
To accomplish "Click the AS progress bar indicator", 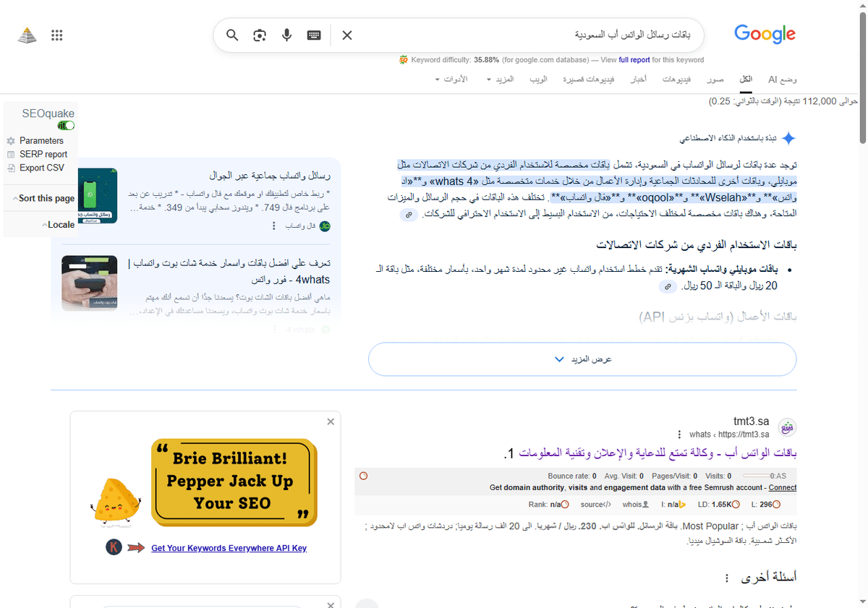I will click(x=756, y=476).
